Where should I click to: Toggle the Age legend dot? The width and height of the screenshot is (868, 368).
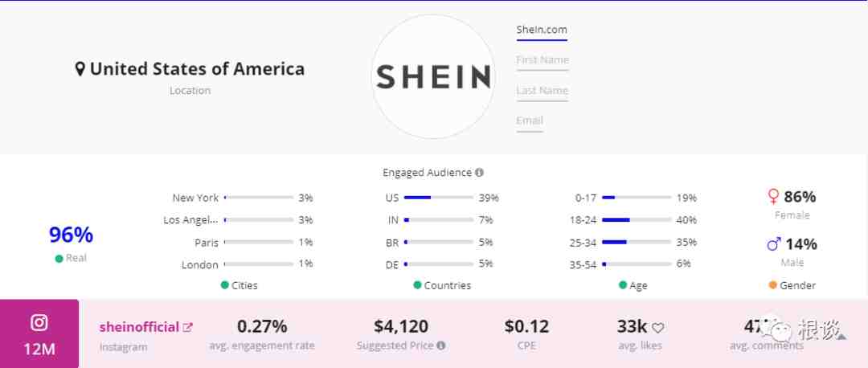pos(623,285)
